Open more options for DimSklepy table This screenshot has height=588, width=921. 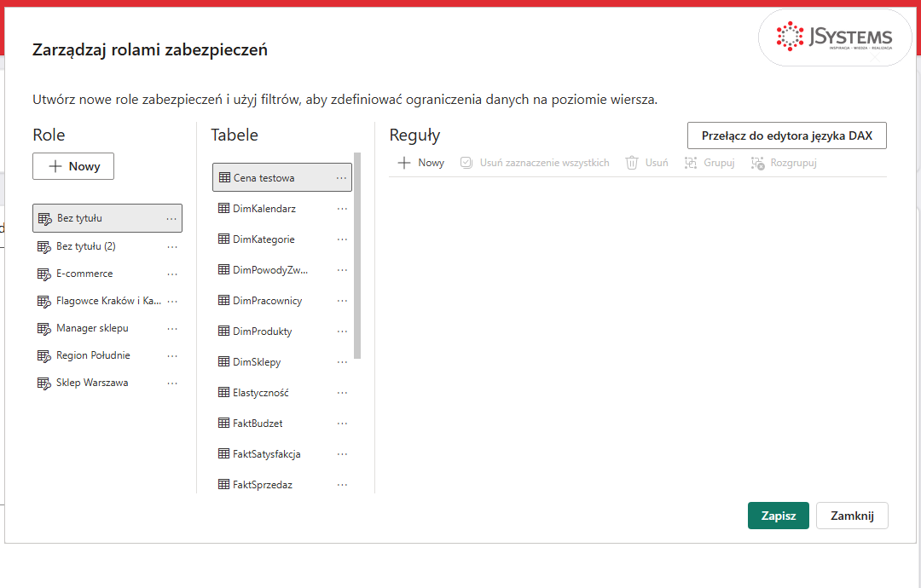click(343, 362)
